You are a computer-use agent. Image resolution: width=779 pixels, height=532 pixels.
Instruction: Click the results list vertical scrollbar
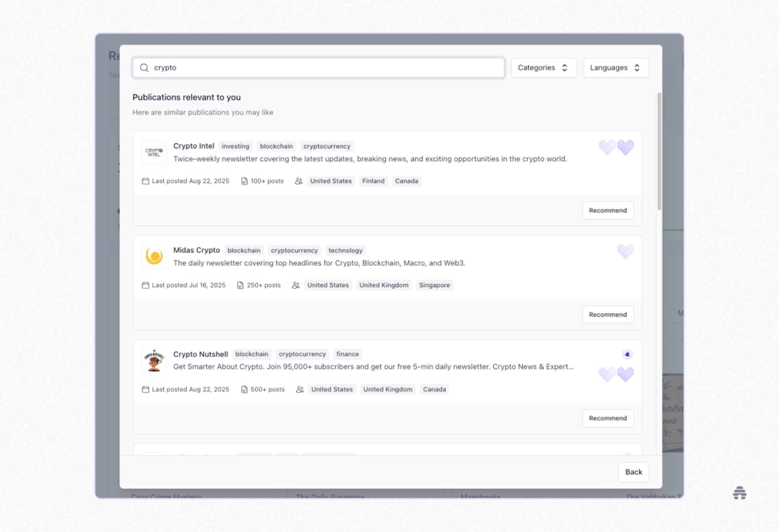point(659,151)
